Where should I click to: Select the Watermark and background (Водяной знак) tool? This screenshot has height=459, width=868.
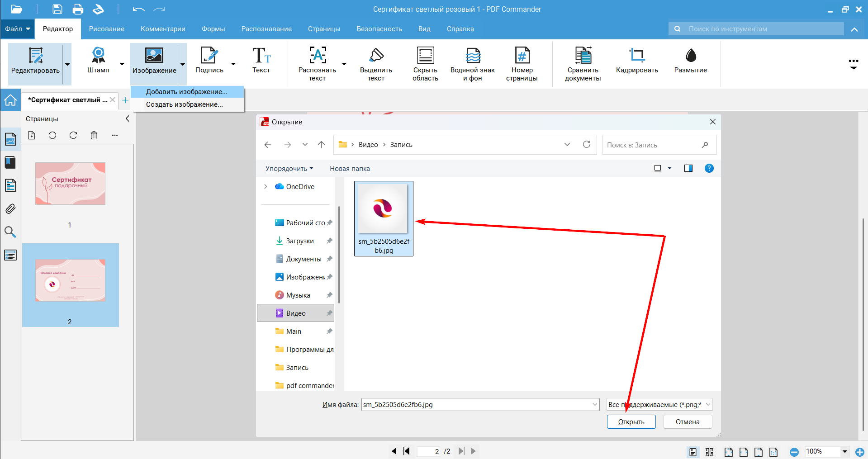point(472,56)
